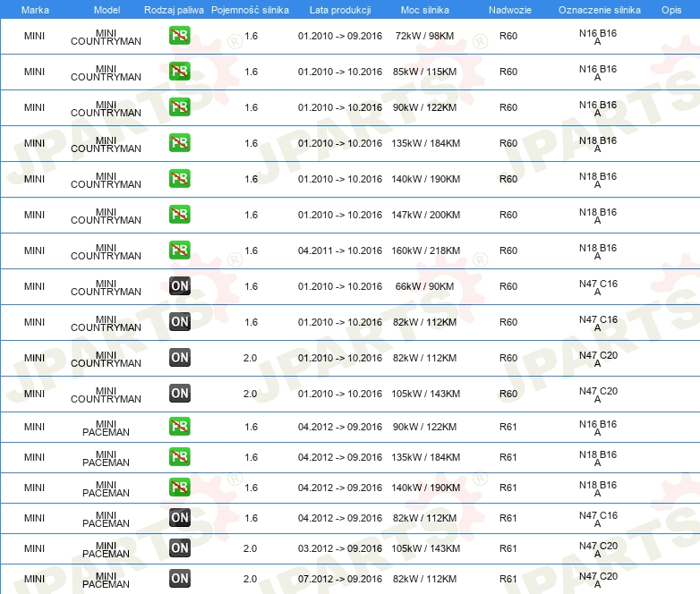Select the 85kW / 115KM power cell
This screenshot has width=700, height=594.
(x=424, y=72)
